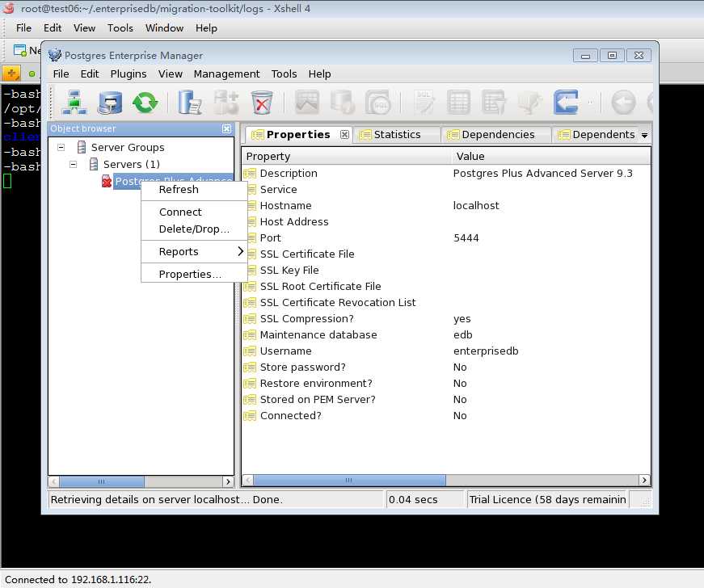Click the object Properties toolbar icon
This screenshot has width=704, height=588.
coord(189,103)
